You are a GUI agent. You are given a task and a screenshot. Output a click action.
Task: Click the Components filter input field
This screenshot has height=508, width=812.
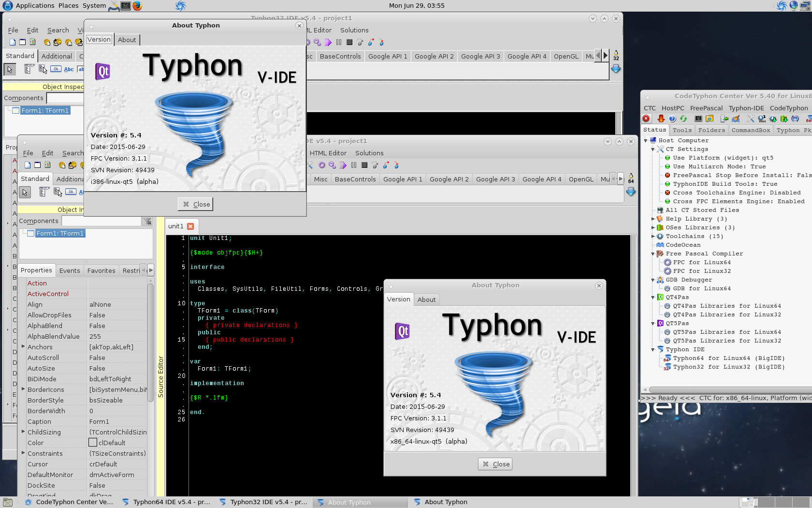point(101,221)
